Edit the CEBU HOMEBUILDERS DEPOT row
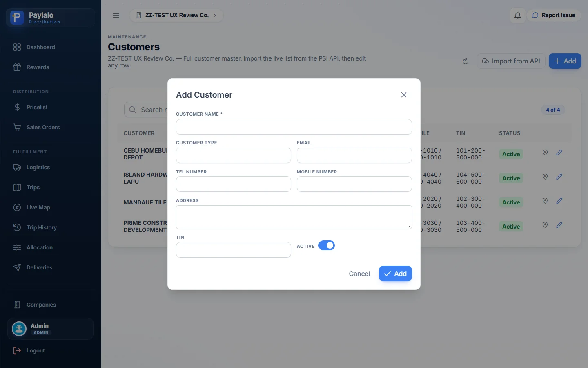The image size is (588, 368). [x=559, y=153]
